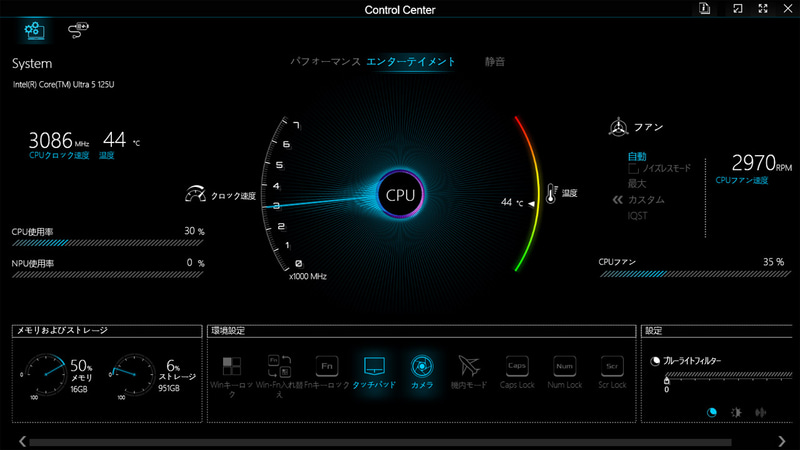Enable the ノイズレスモード checkbox

[x=633, y=168]
